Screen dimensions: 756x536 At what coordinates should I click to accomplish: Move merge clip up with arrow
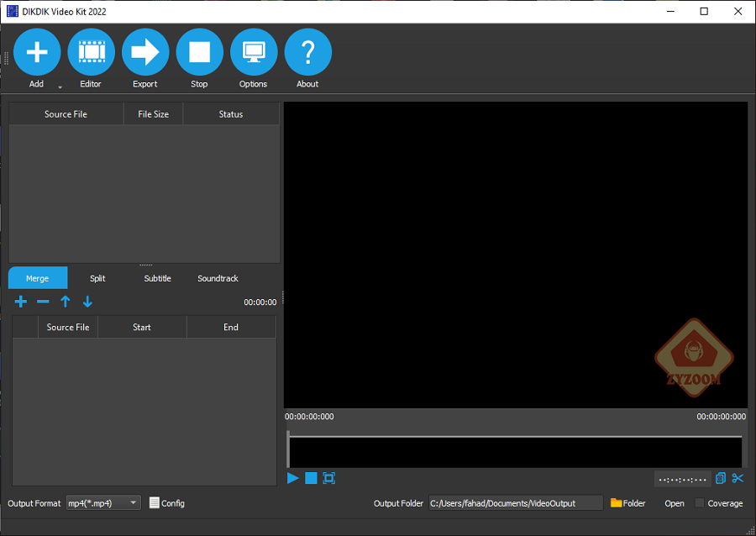point(65,302)
